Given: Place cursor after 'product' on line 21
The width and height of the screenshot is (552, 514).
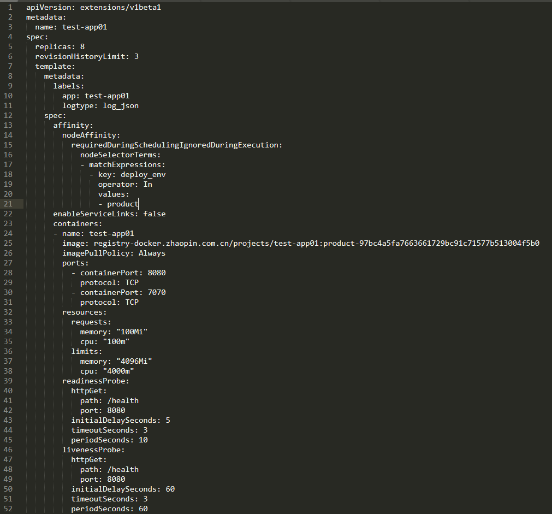Looking at the screenshot, I should pos(139,204).
